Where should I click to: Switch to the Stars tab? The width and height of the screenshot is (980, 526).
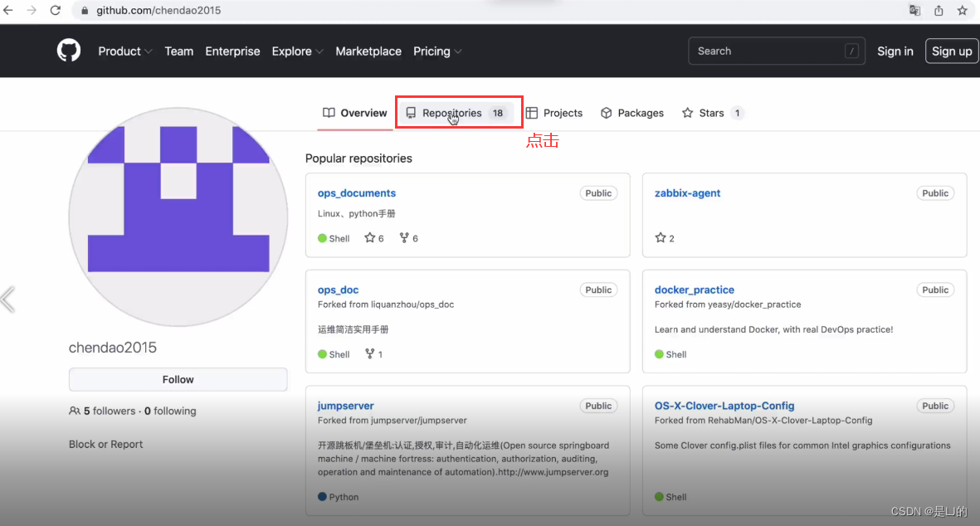713,113
